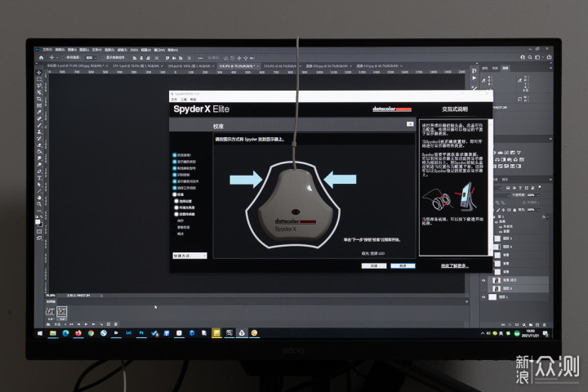Viewport: 588px width, 392px height.
Task: Click the 环境光亮度 sub-step radio button
Action: [x=176, y=207]
